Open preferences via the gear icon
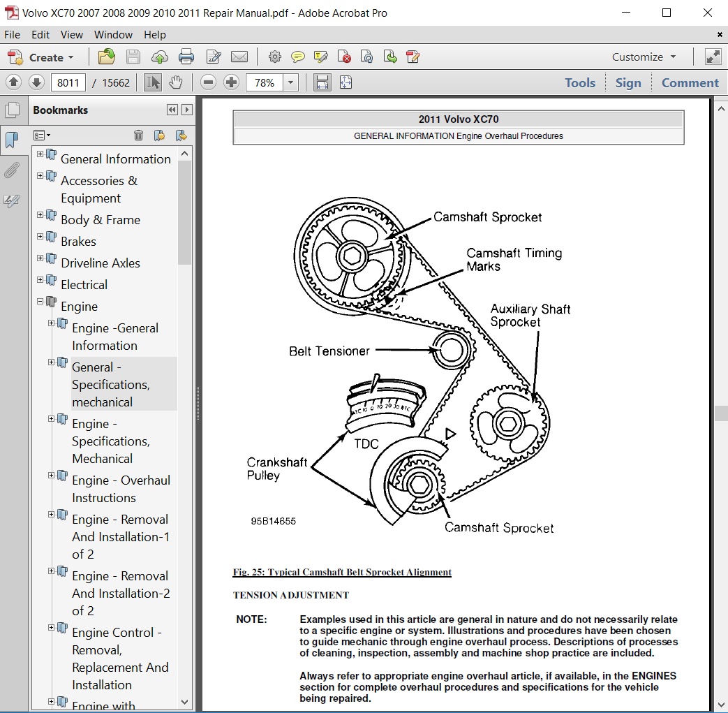The width and height of the screenshot is (728, 713). pyautogui.click(x=275, y=57)
